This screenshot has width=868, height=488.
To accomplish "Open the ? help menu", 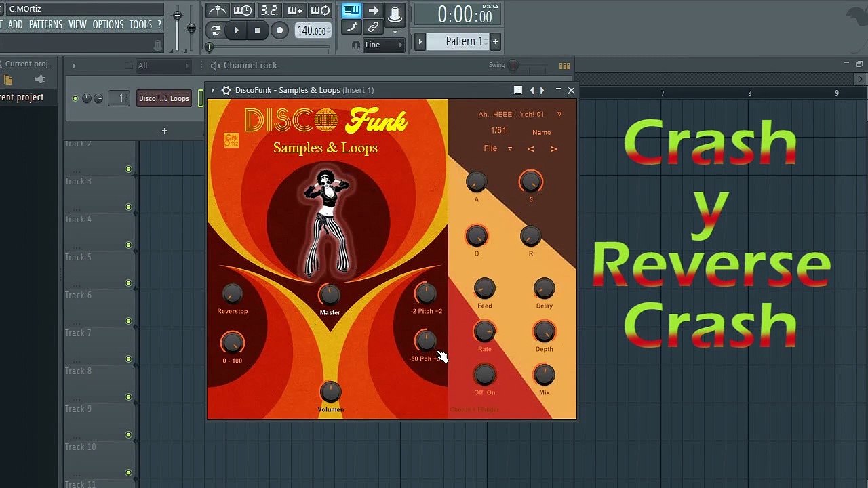I will 159,24.
